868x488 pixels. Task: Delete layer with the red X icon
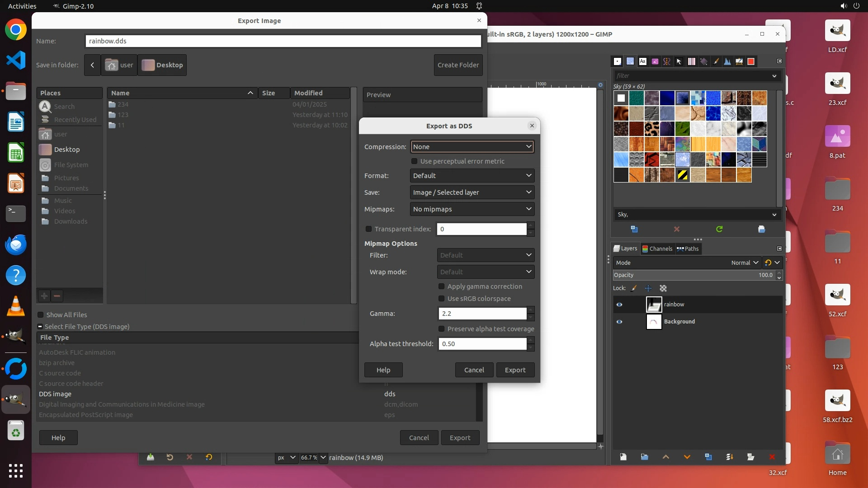[772, 457]
